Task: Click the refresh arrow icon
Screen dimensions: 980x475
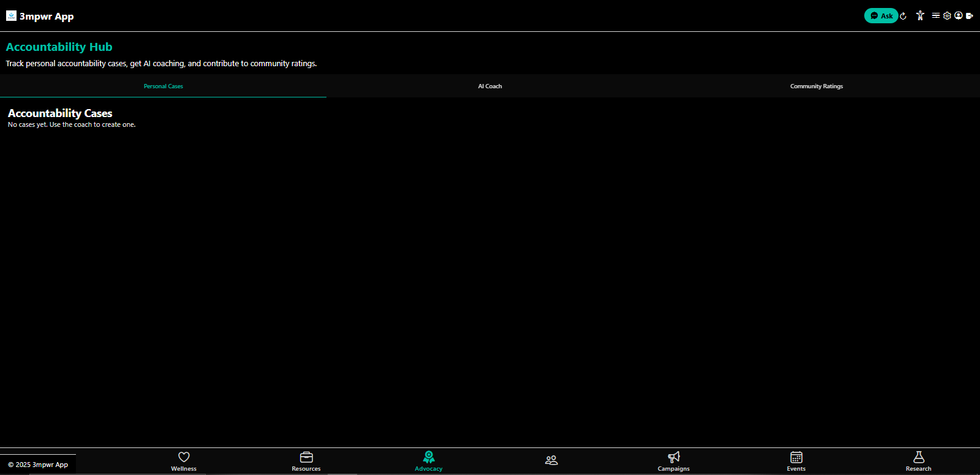Action: coord(903,16)
